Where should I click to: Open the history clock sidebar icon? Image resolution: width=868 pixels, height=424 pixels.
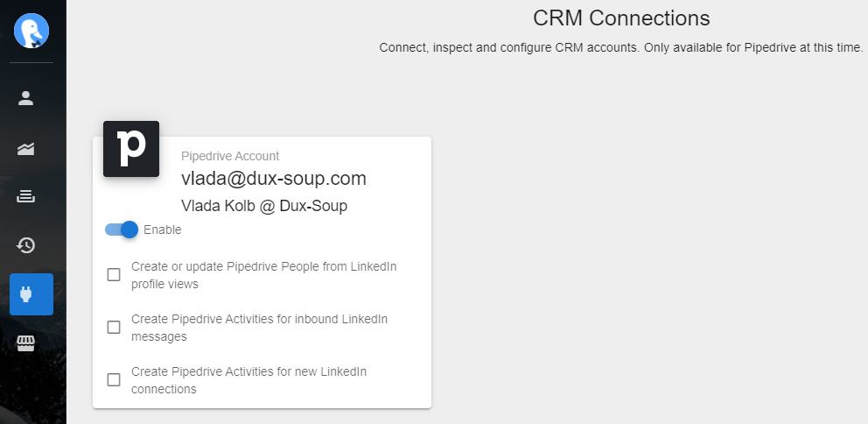click(26, 245)
